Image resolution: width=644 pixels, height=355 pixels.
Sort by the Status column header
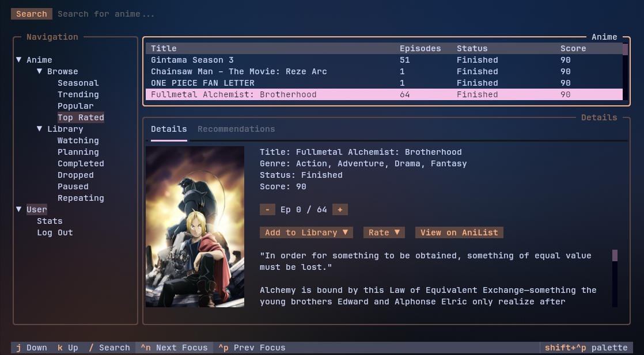tap(472, 48)
